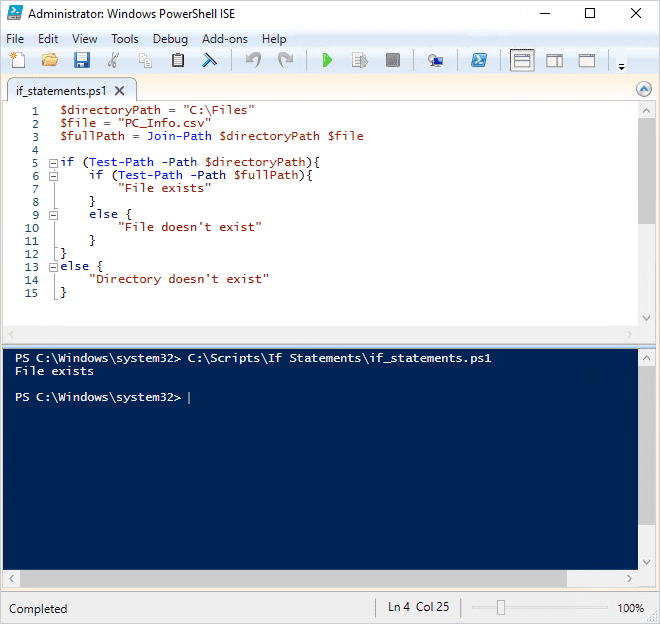Open a script with the folder icon
Viewport: 660px width, 624px height.
coord(50,60)
